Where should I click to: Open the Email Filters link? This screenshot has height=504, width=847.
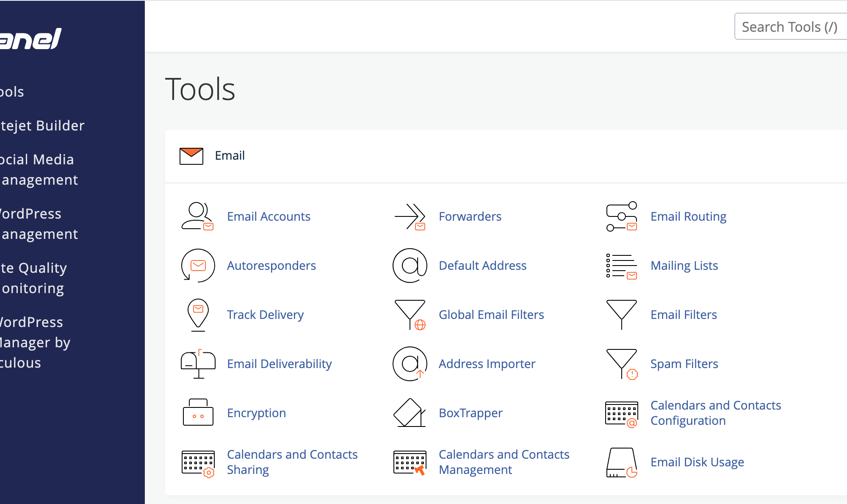click(684, 315)
